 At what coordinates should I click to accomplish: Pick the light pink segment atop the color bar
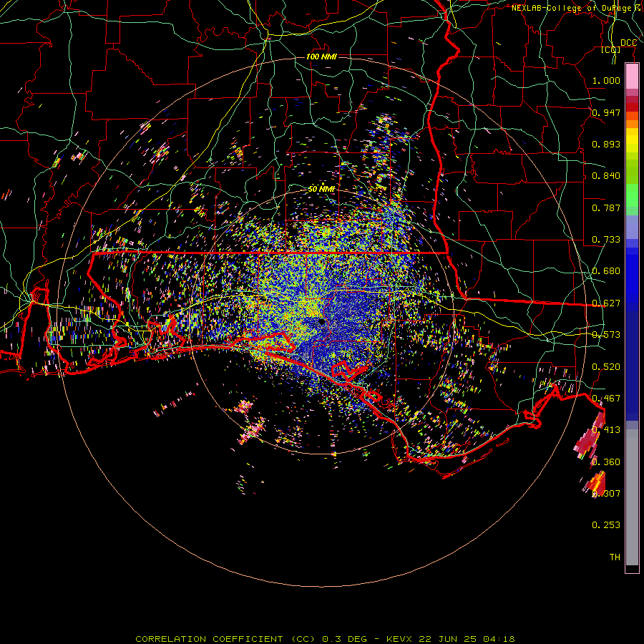(x=632, y=77)
